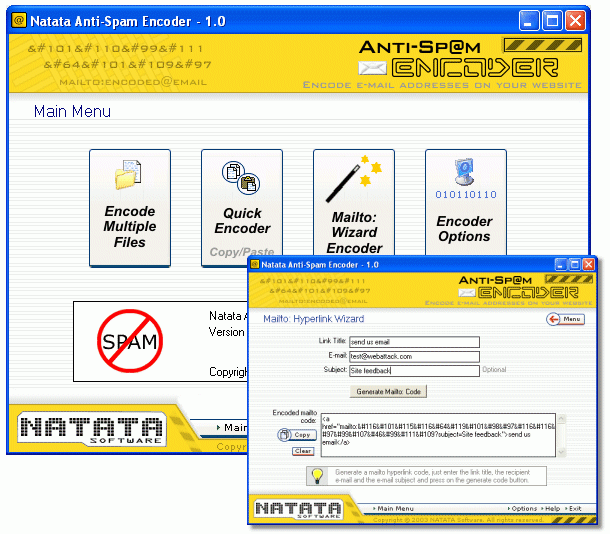Viewport: 610px width, 534px height.
Task: Open Encoder Options in the main menu
Action: [x=466, y=203]
